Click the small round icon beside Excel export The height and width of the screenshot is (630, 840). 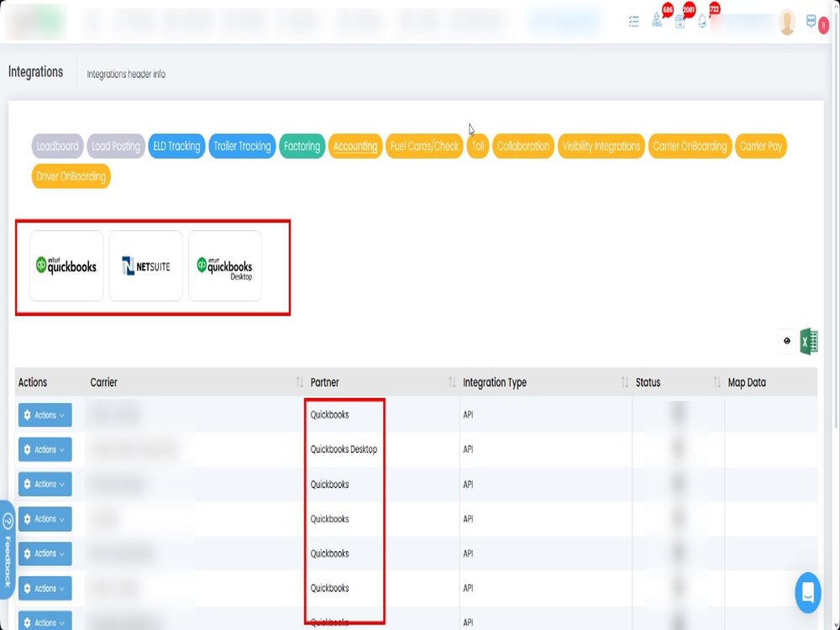787,341
